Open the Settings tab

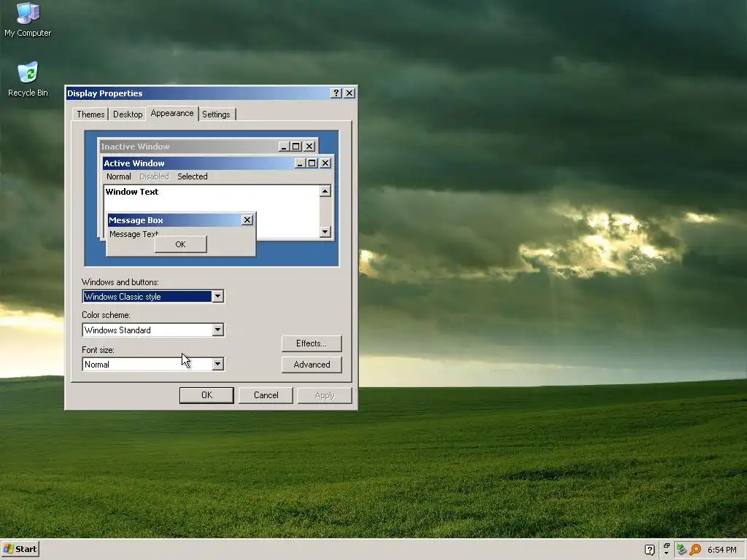pyautogui.click(x=216, y=114)
